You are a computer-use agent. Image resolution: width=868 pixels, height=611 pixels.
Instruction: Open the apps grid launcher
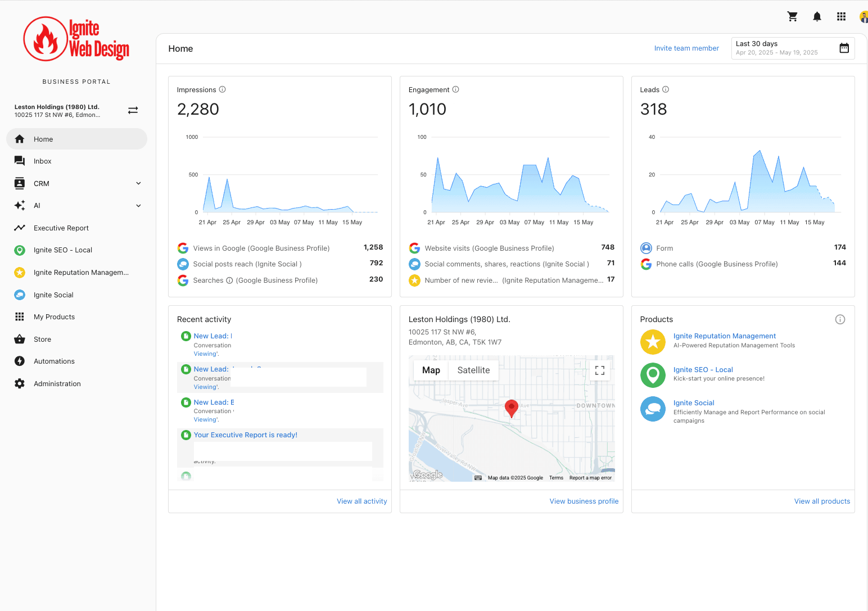pyautogui.click(x=841, y=17)
